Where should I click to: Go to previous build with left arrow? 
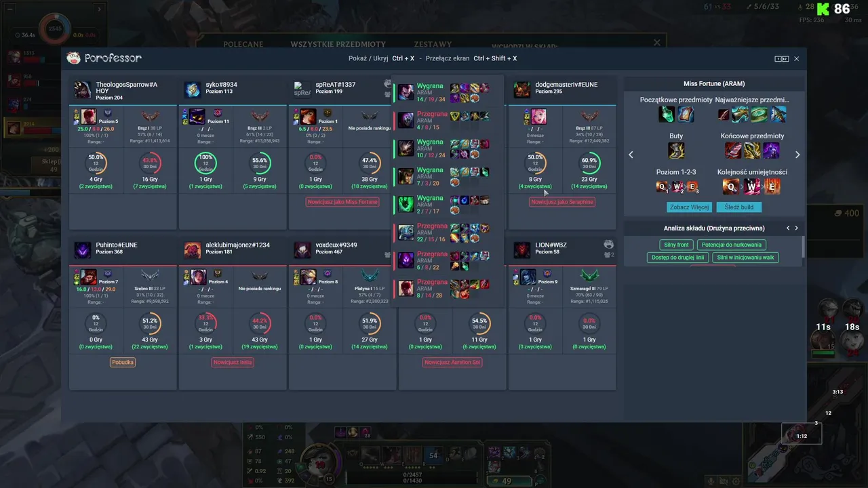(631, 155)
